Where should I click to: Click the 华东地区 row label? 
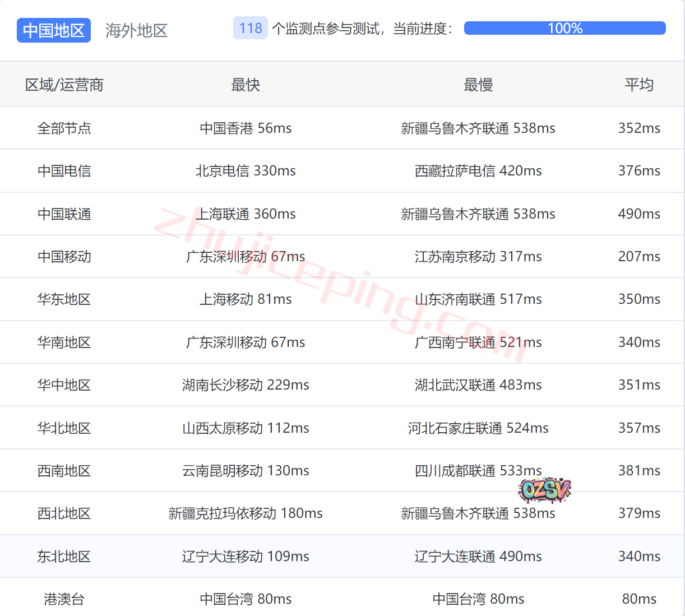pyautogui.click(x=64, y=299)
